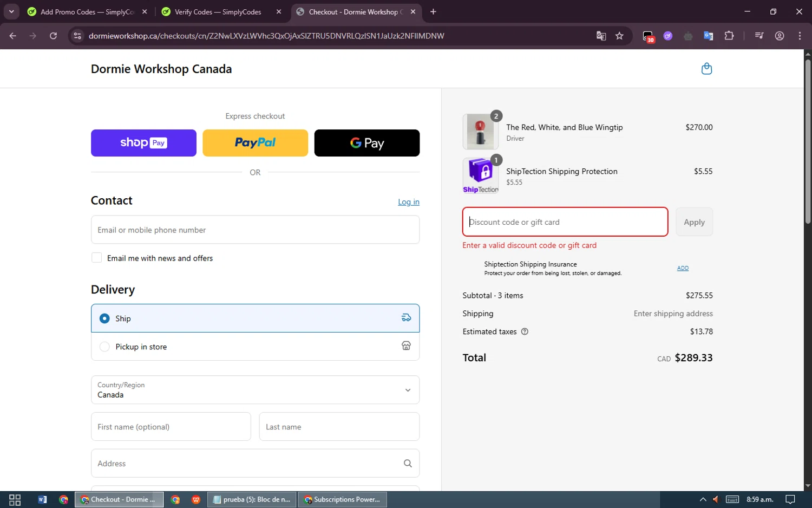The height and width of the screenshot is (508, 812).
Task: Click the page vertical scrollbar thumb
Action: tap(808, 141)
